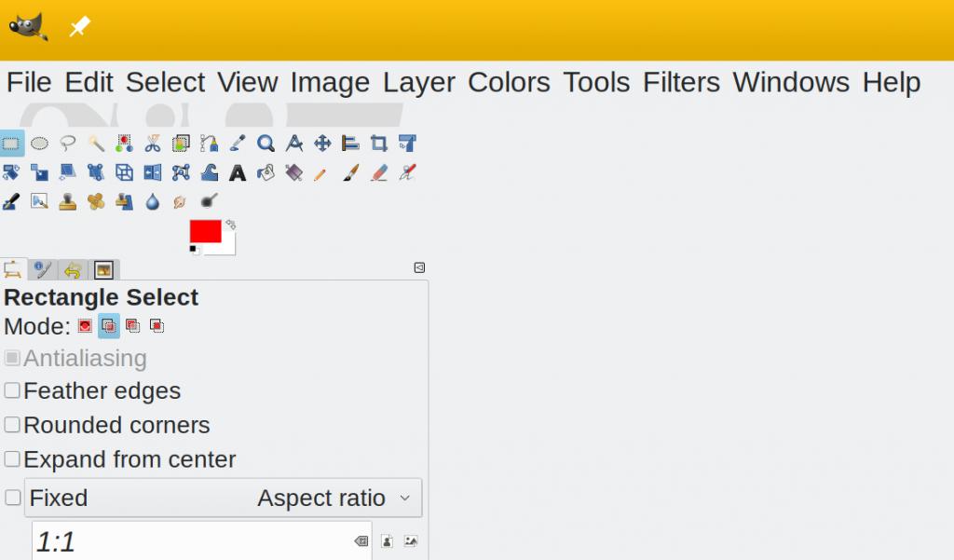Enable the Feather edges checkbox
This screenshot has height=560, width=954.
[x=12, y=390]
